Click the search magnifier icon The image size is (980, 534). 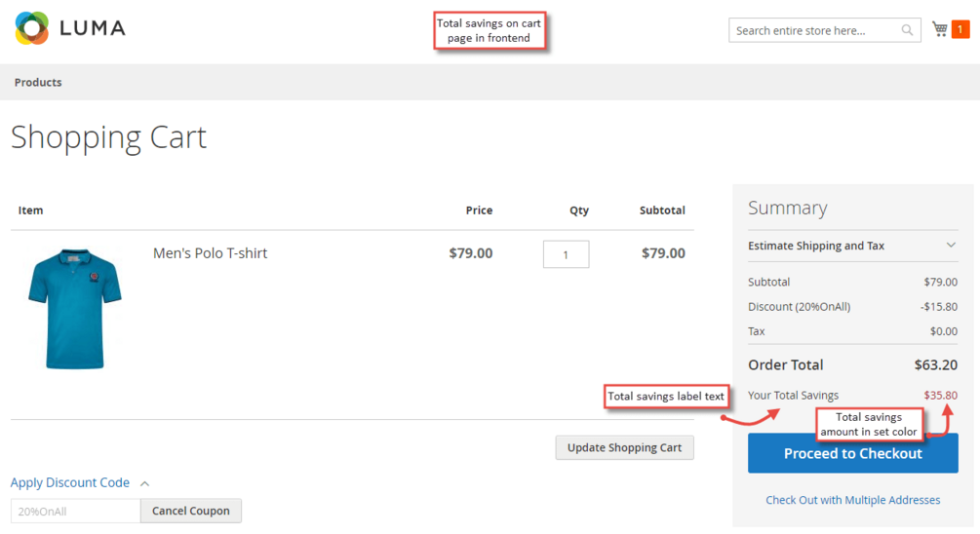907,30
